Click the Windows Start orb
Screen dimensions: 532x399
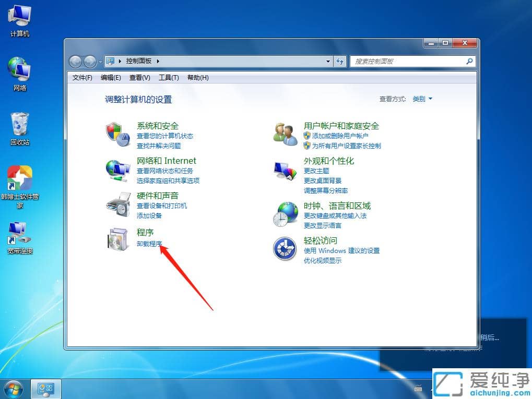coord(13,388)
